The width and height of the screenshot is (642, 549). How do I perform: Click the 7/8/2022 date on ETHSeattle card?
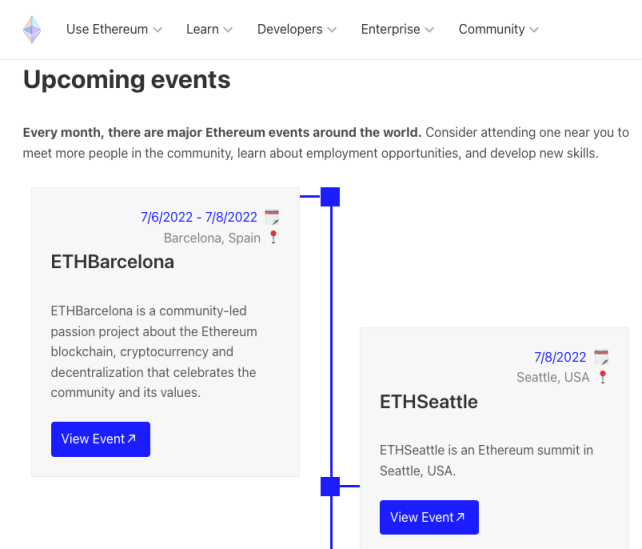[560, 357]
